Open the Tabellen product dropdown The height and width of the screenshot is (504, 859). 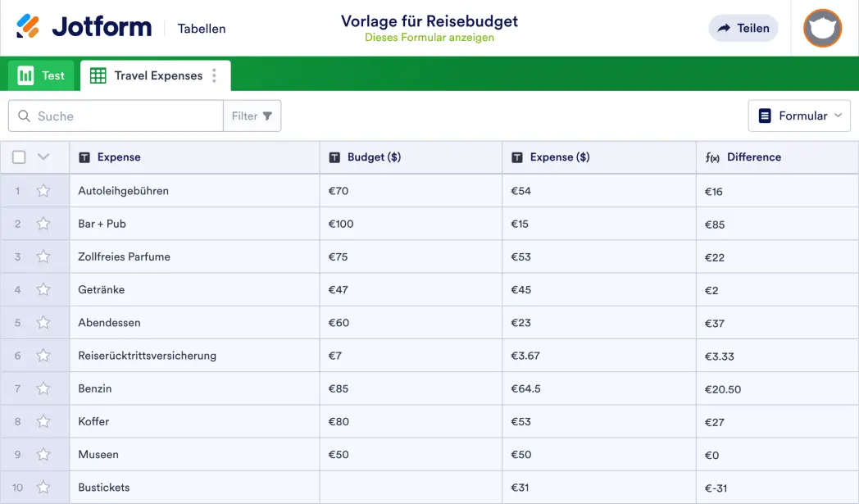tap(202, 29)
